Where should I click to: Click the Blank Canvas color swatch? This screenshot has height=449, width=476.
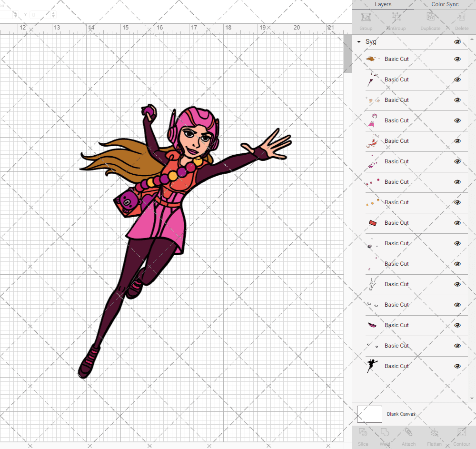[x=369, y=414]
